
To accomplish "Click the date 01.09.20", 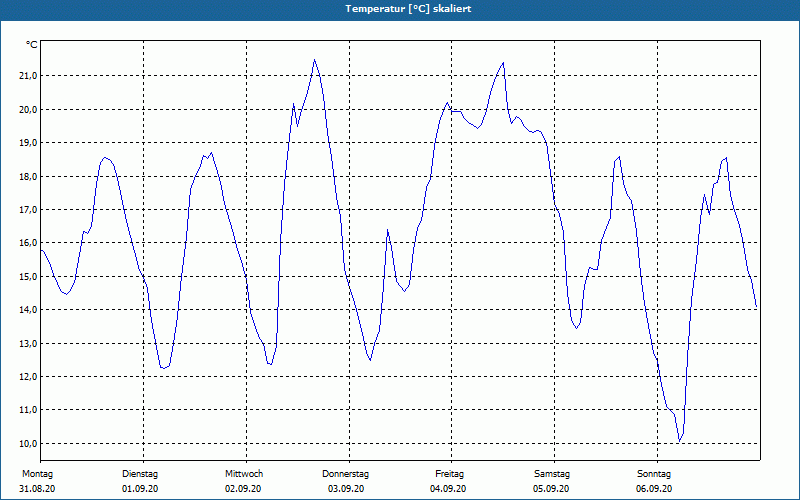I will point(140,489).
